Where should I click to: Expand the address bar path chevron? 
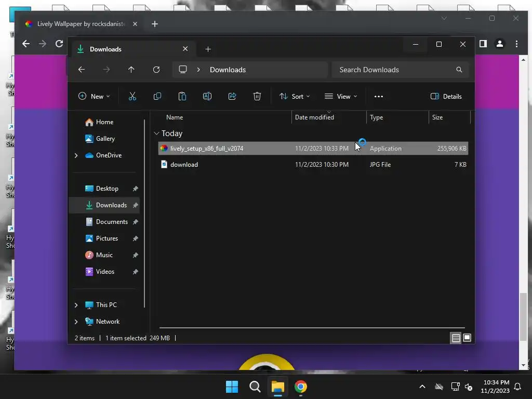point(198,70)
